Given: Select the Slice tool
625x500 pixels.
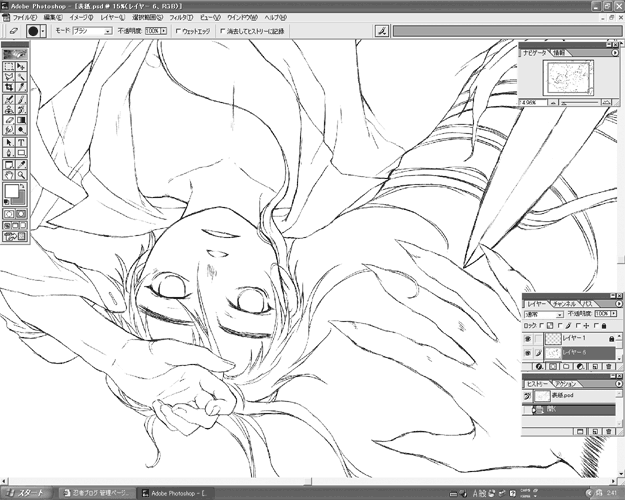Looking at the screenshot, I should (21, 87).
